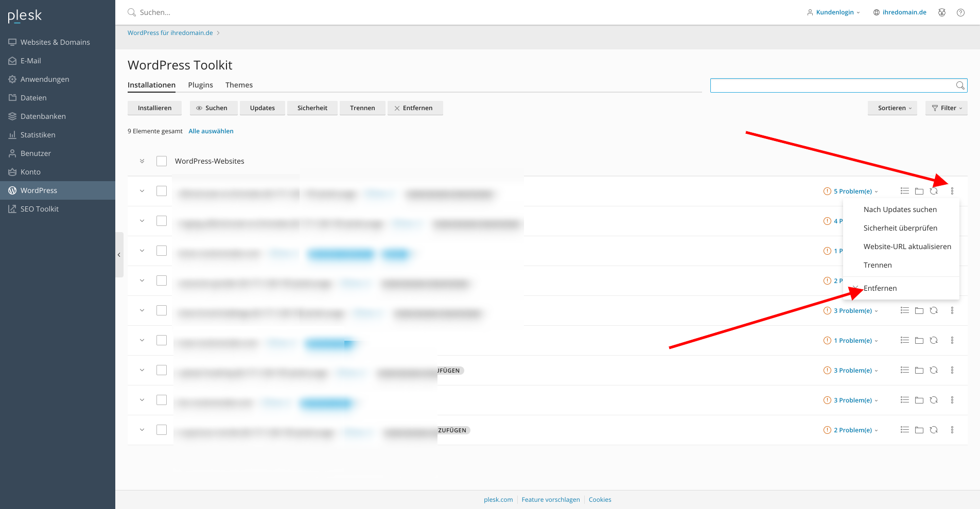This screenshot has height=509, width=980.
Task: Click the Updates button
Action: coord(262,108)
